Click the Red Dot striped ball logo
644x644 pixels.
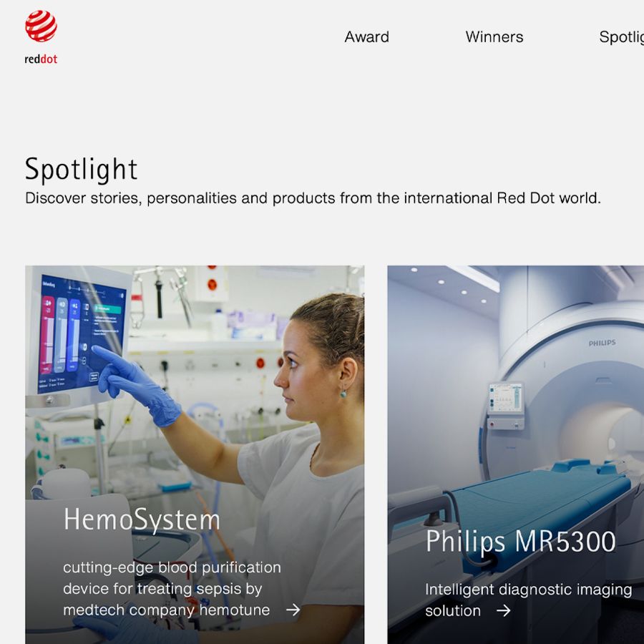pyautogui.click(x=41, y=26)
